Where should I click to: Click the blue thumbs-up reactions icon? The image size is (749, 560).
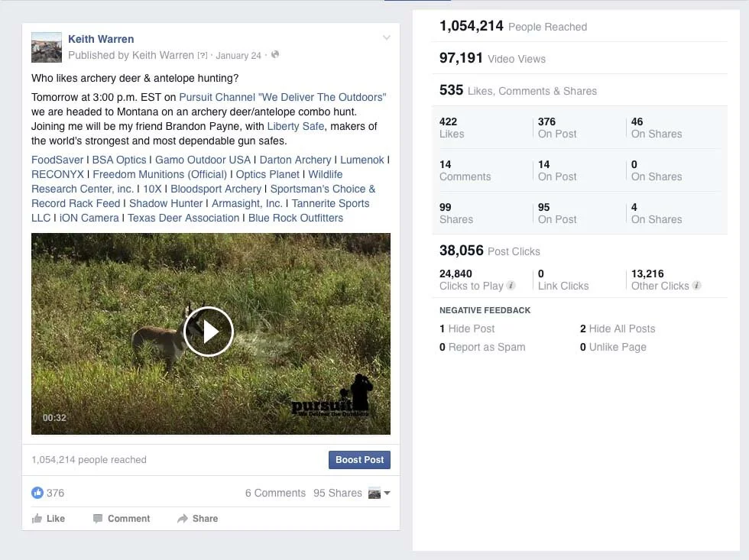(37, 493)
